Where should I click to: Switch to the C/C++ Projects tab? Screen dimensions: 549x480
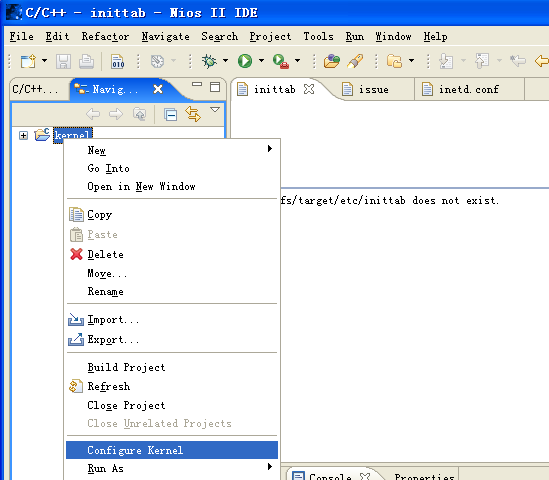tap(35, 89)
